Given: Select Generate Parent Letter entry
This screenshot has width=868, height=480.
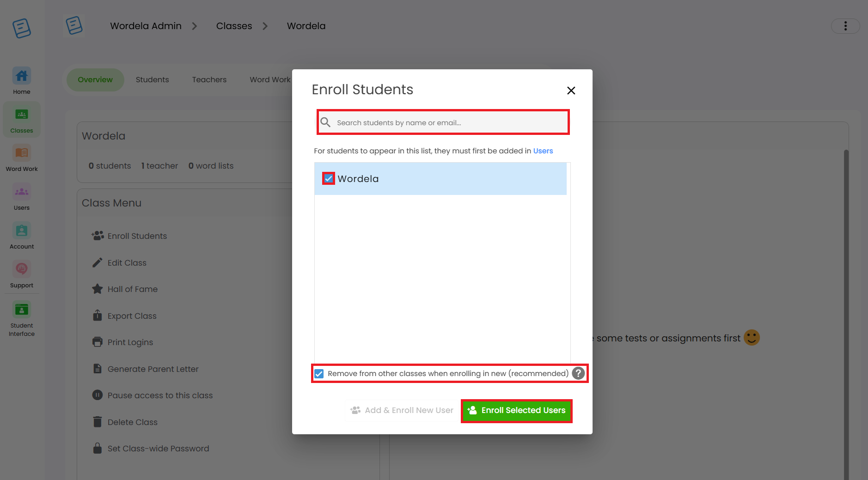Looking at the screenshot, I should pos(145,369).
